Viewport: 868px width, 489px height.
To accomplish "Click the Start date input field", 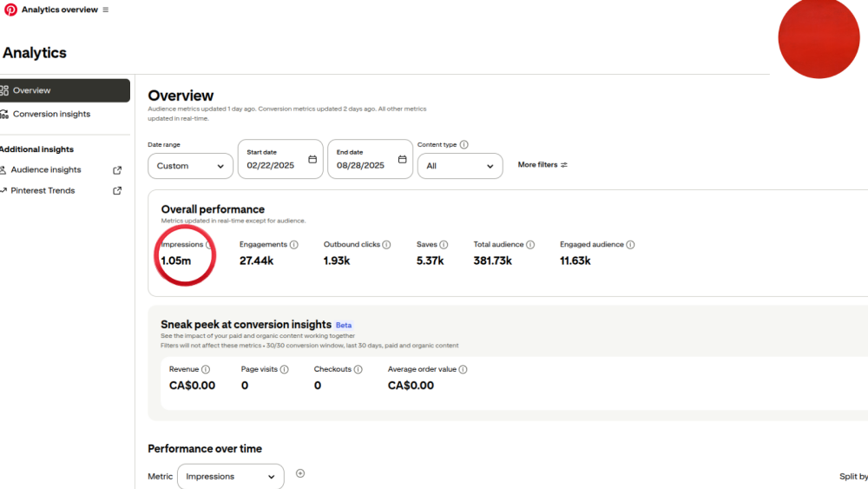I will click(x=272, y=165).
